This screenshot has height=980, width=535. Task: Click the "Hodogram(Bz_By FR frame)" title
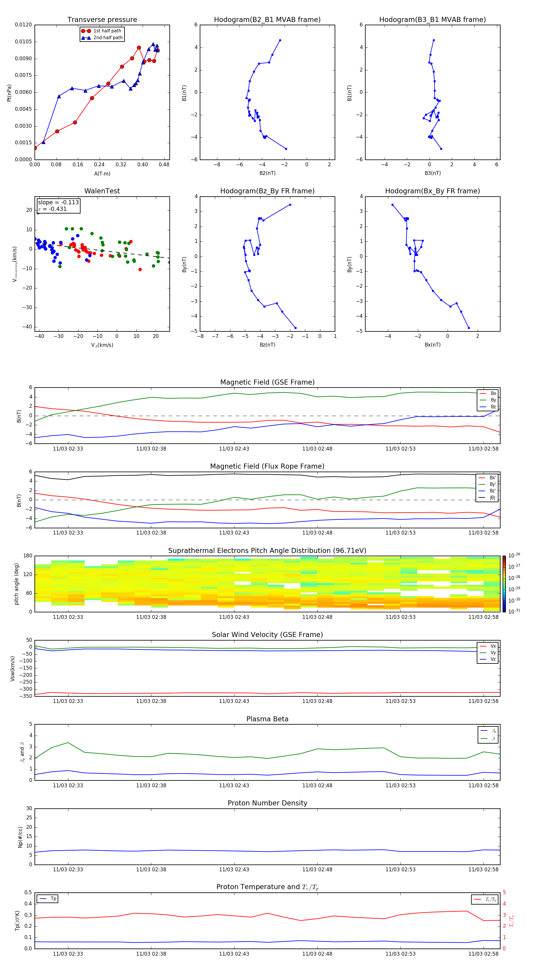coord(267,191)
